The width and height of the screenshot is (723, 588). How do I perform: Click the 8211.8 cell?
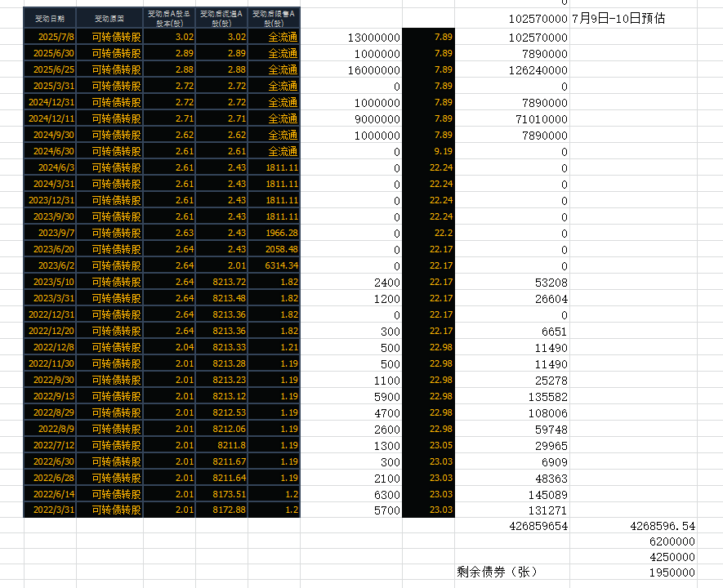click(221, 445)
